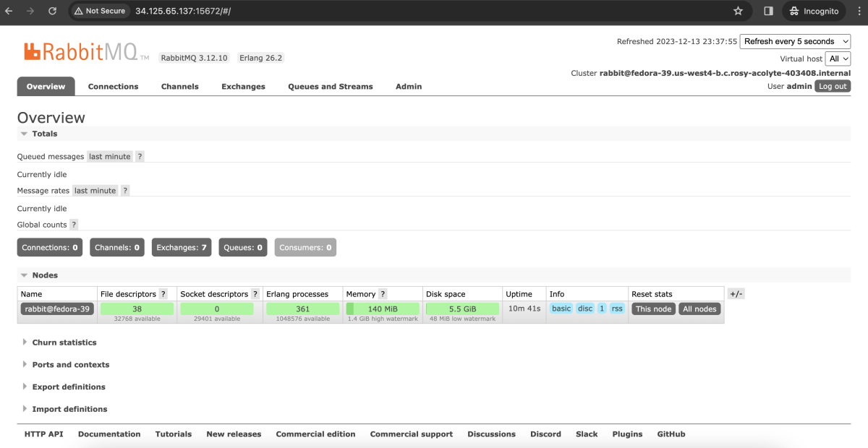868x448 pixels.
Task: Log out of the admin session
Action: pos(833,86)
